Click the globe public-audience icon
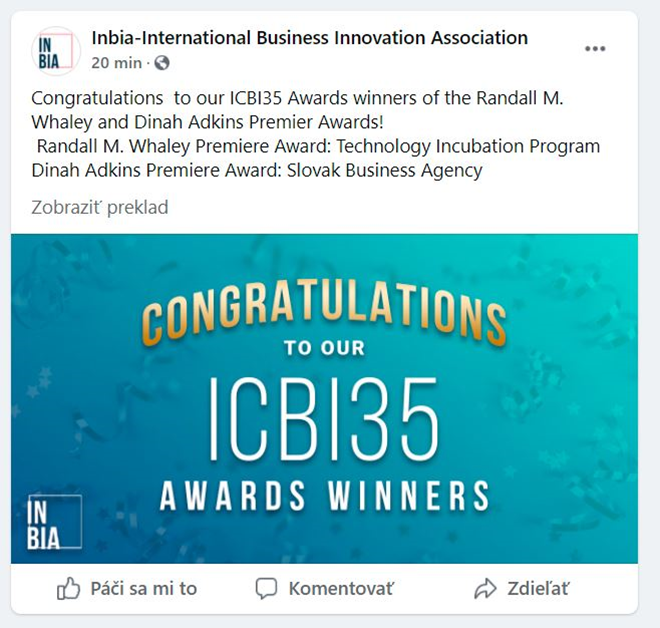The image size is (660, 628). 162,63
